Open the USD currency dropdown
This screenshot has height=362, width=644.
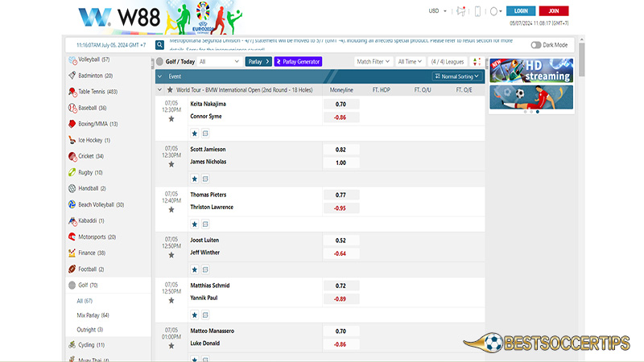coord(437,11)
